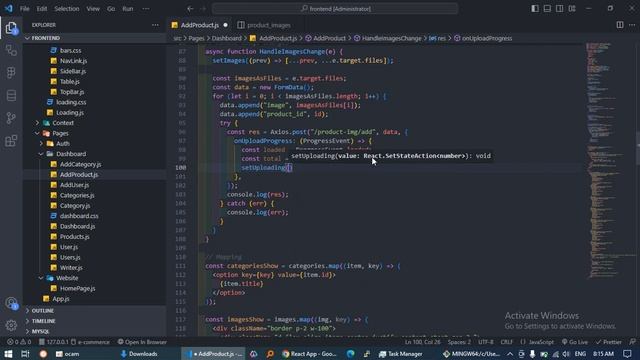The width and height of the screenshot is (640, 360).
Task: Click the Explorer more actions ellipsis
Action: pyautogui.click(x=155, y=25)
